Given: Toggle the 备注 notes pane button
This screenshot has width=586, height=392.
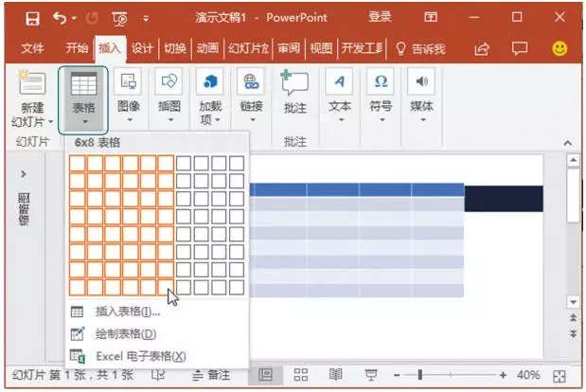Looking at the screenshot, I should (x=211, y=375).
